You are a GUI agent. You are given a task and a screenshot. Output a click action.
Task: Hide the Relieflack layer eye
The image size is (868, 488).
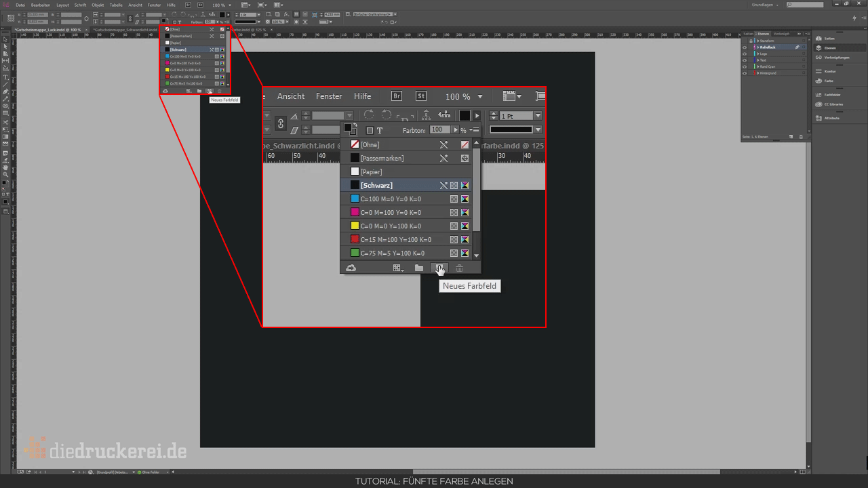click(745, 47)
